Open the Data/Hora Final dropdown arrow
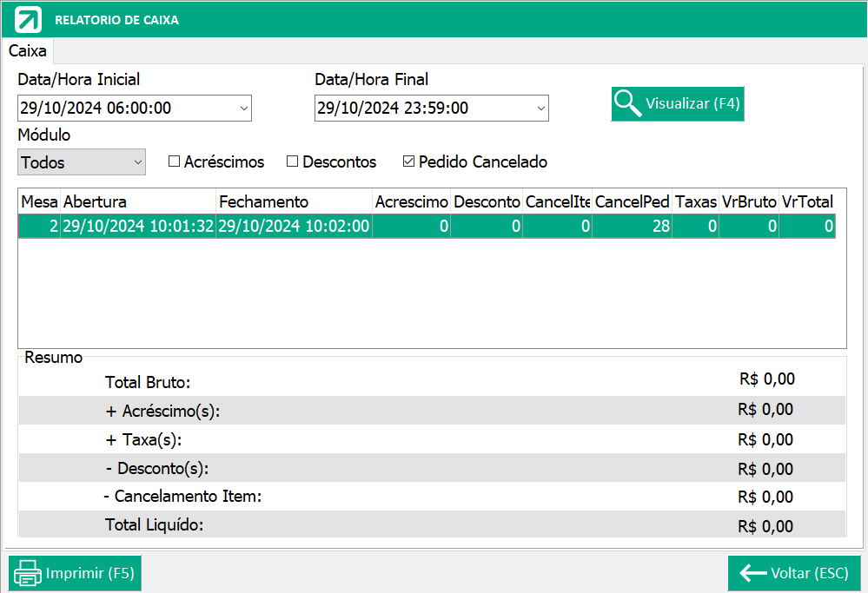This screenshot has width=868, height=593. coord(540,109)
